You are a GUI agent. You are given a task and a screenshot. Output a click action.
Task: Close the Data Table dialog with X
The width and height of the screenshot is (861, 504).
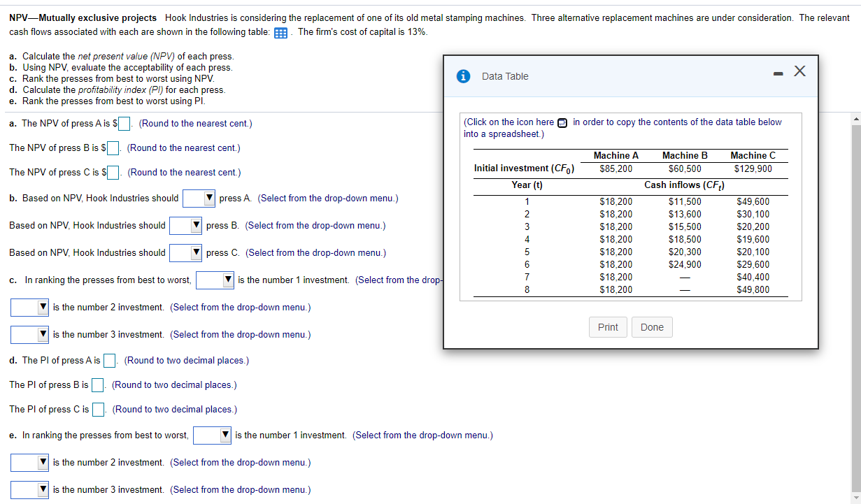click(x=800, y=71)
